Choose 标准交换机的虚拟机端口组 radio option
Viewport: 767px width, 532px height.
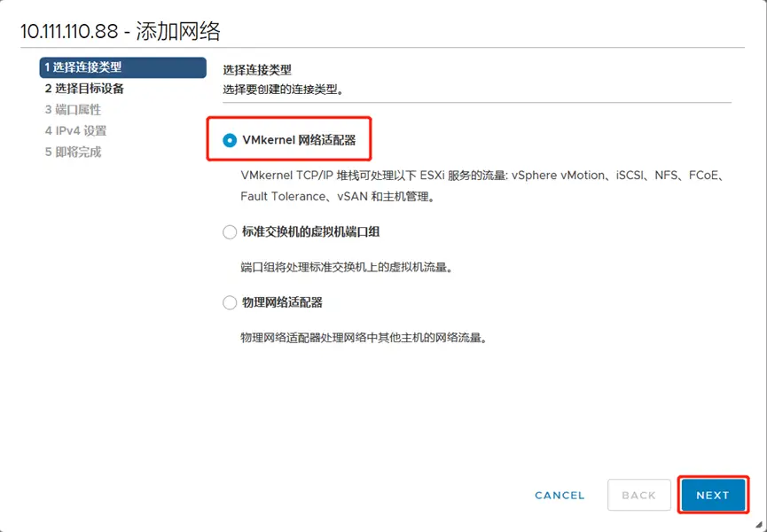click(x=230, y=231)
